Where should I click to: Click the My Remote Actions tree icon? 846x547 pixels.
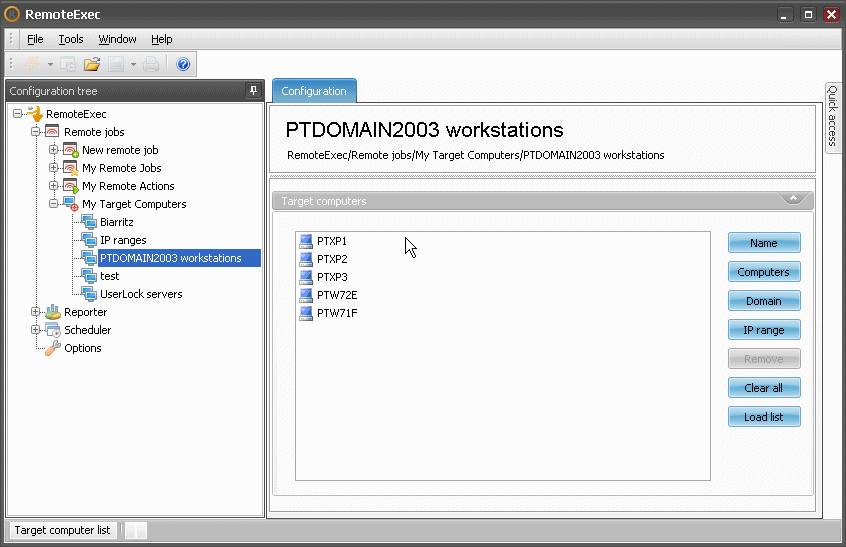[x=71, y=186]
